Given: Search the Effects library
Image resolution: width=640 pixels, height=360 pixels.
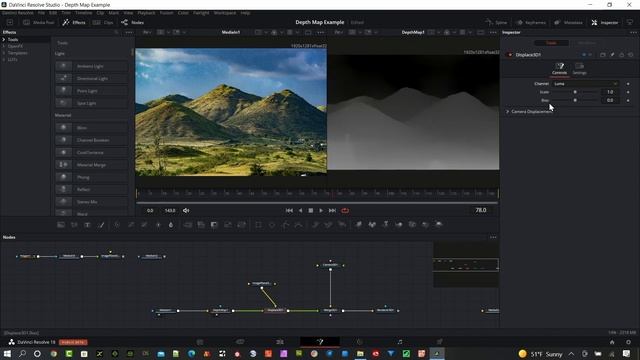Looking at the screenshot, I should coord(117,32).
